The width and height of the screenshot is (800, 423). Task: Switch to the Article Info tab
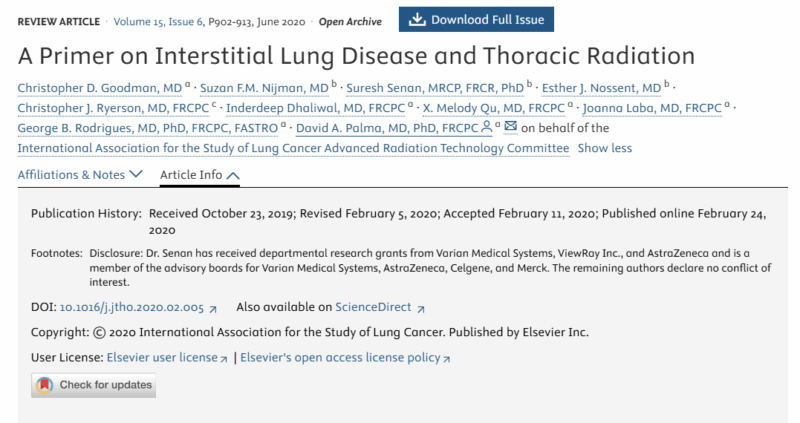(199, 175)
